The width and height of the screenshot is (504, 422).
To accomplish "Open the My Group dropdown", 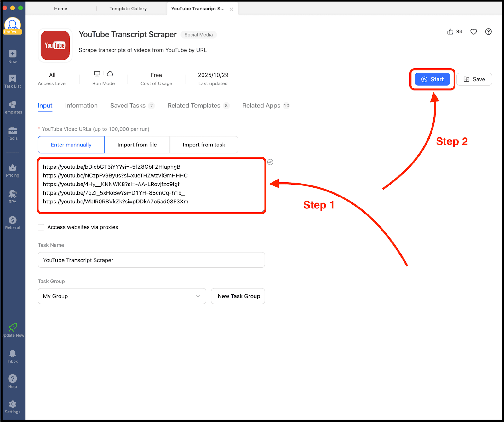I will coord(122,296).
